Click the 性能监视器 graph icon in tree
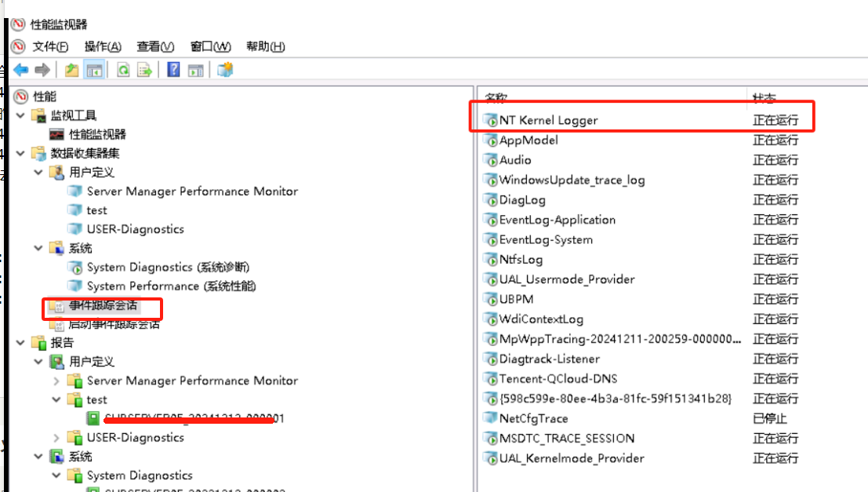The height and width of the screenshot is (492, 868). (x=56, y=134)
